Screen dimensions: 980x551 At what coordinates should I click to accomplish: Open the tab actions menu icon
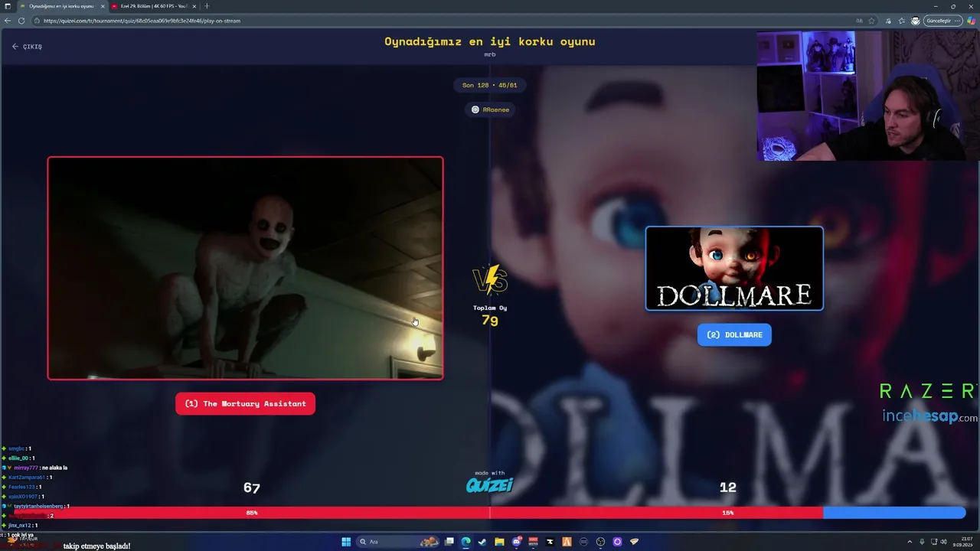coord(7,6)
